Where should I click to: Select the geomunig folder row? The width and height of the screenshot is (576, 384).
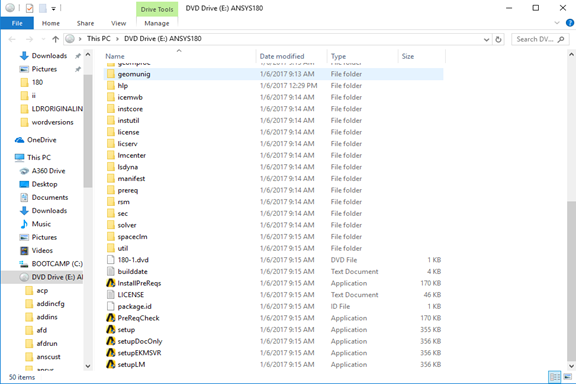click(x=273, y=74)
